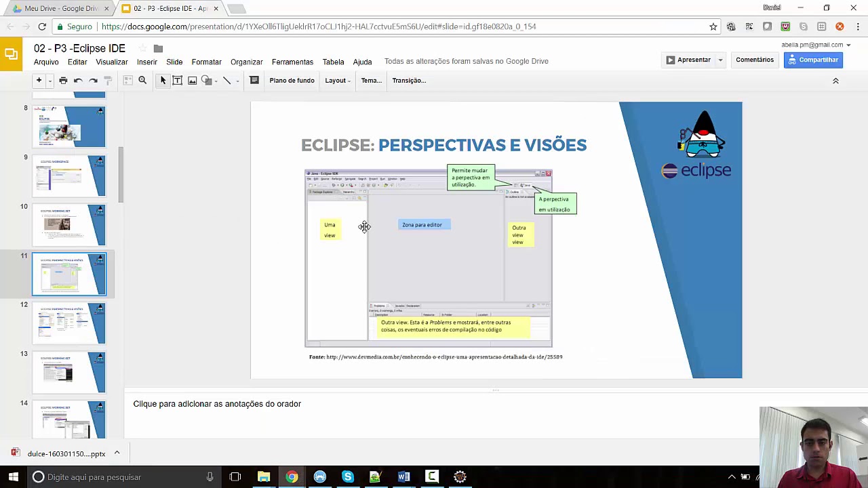Click the filmstrip vertical scrollbar

point(121,175)
